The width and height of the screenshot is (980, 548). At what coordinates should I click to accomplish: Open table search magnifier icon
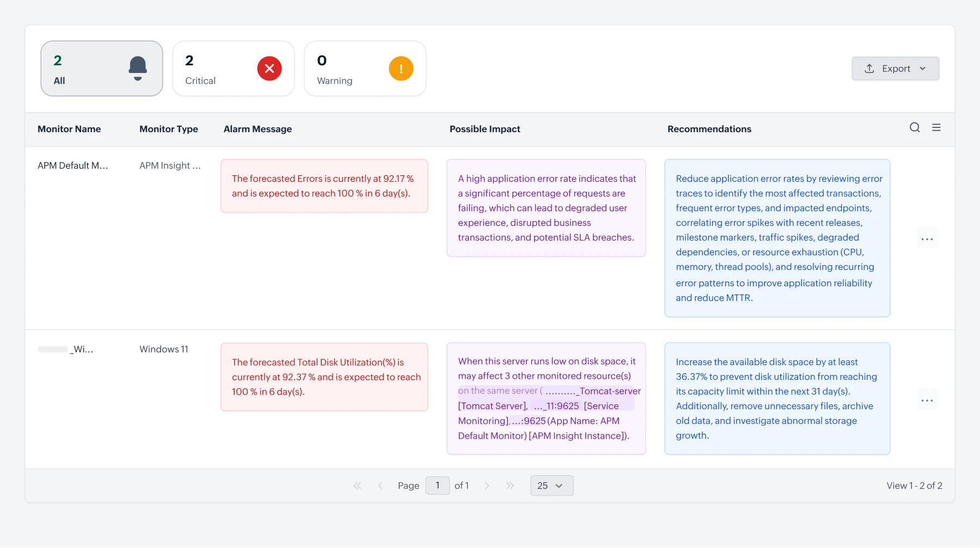[x=915, y=127]
